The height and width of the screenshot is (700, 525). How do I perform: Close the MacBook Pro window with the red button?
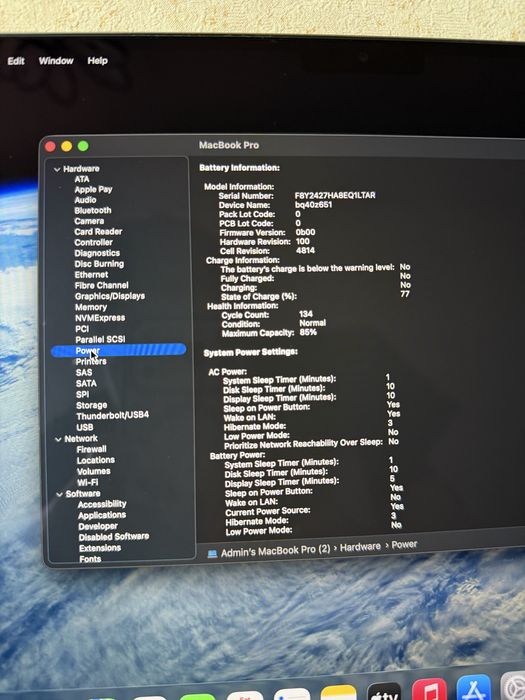(x=50, y=146)
